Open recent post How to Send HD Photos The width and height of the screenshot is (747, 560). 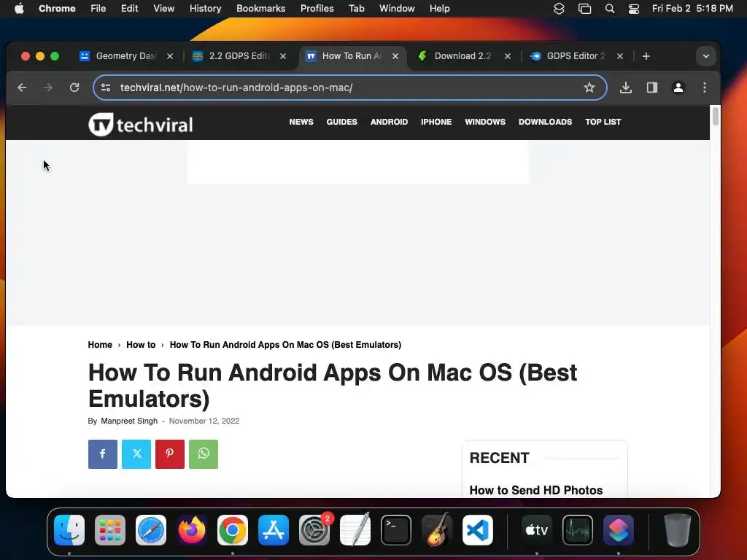pos(536,490)
